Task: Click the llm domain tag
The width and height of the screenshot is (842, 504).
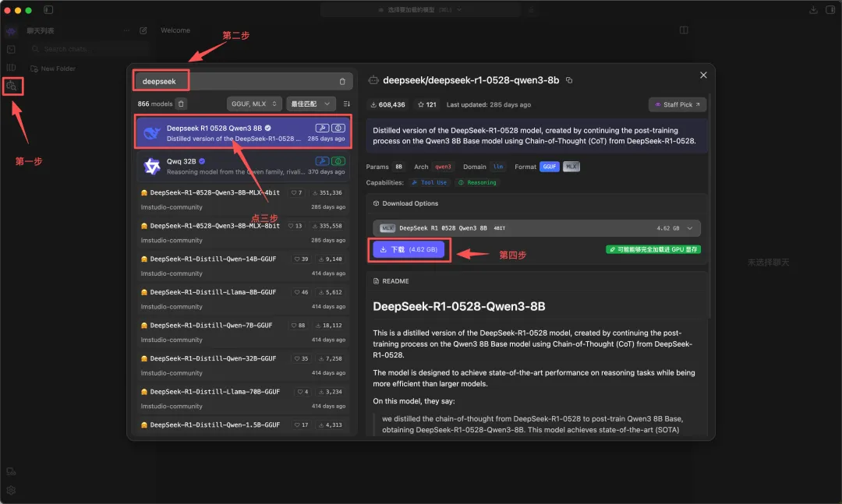Action: coord(498,167)
